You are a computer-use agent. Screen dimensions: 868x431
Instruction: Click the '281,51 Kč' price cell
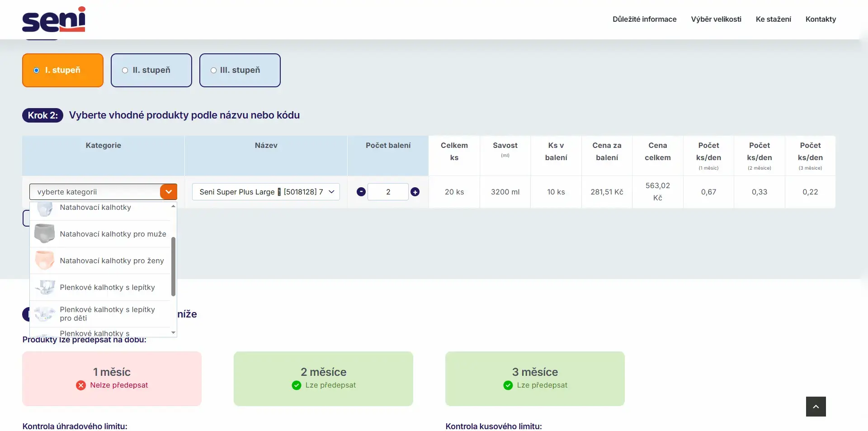click(607, 192)
